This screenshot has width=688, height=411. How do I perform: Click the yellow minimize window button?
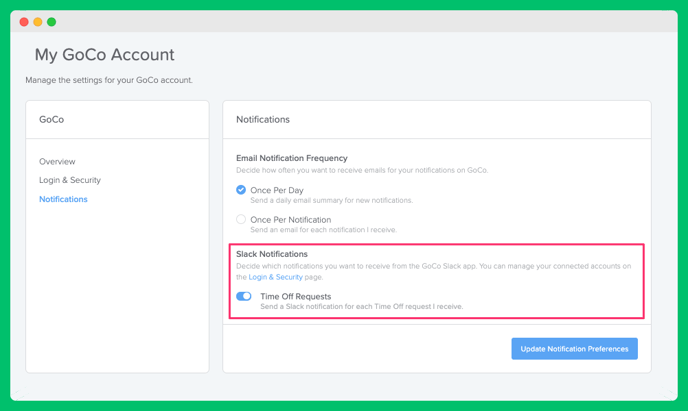point(38,22)
